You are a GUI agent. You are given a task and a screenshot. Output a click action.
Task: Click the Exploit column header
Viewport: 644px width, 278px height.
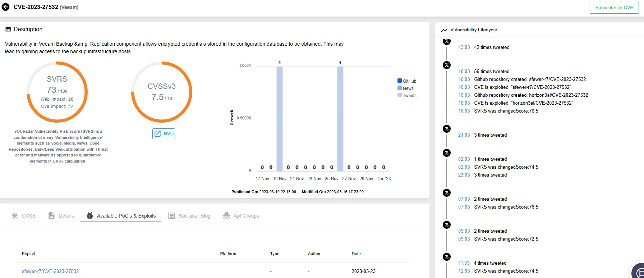pos(28,254)
